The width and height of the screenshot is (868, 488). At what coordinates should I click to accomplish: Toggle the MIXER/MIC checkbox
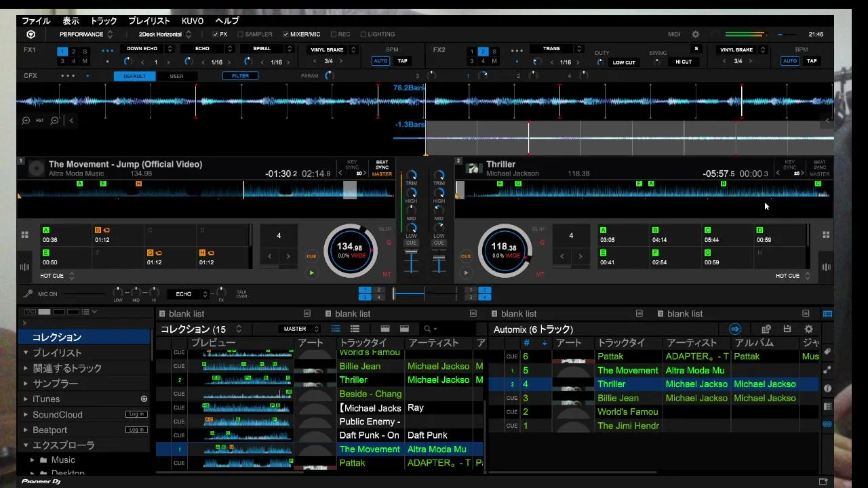[285, 35]
